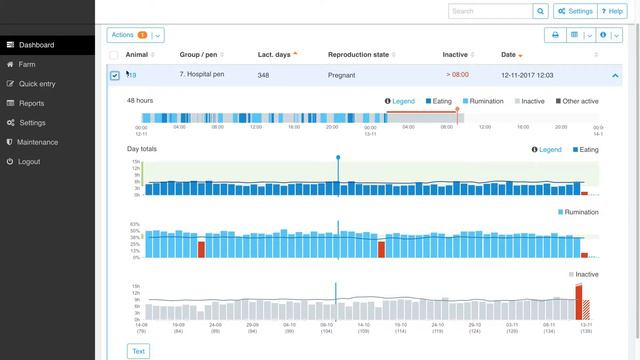Click the 'Pregnant' reproduction state cell

point(341,76)
